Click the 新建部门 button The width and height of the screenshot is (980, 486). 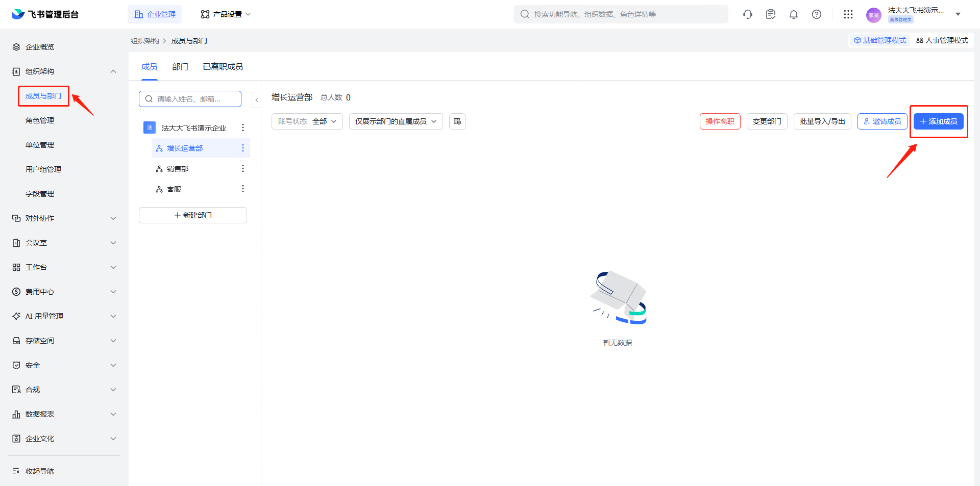point(193,215)
